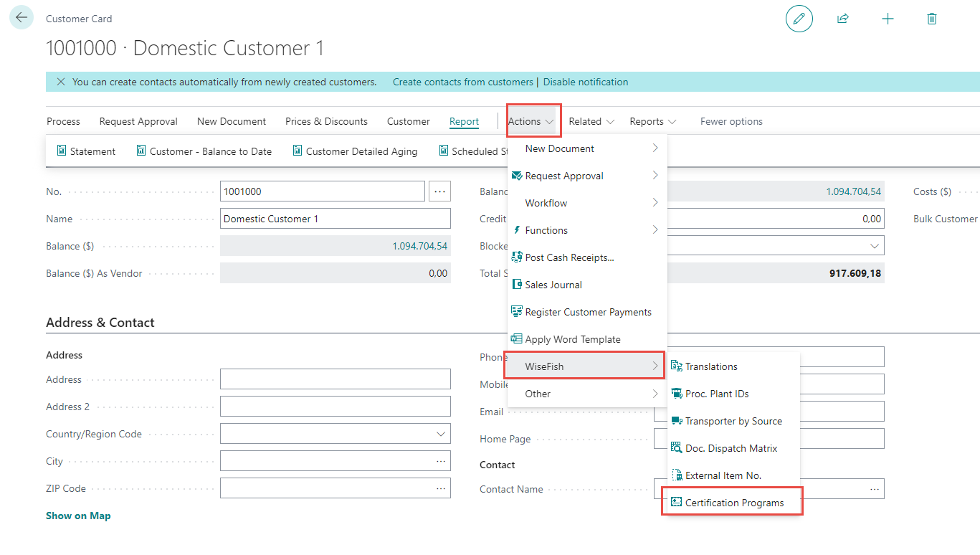Screen dimensions: 980x555
Task: Click the back arrow button
Action: tap(22, 18)
